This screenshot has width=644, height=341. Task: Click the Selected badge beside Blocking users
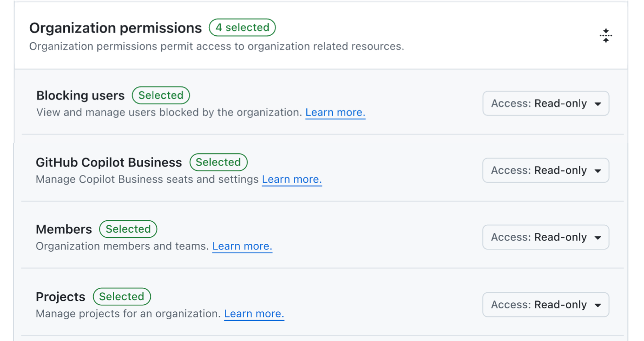pos(161,95)
